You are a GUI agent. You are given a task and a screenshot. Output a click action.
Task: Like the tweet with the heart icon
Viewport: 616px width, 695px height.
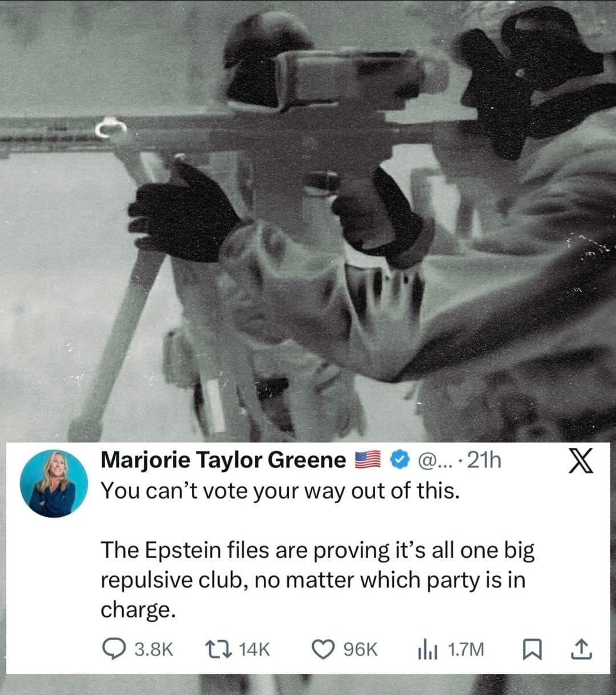click(324, 649)
